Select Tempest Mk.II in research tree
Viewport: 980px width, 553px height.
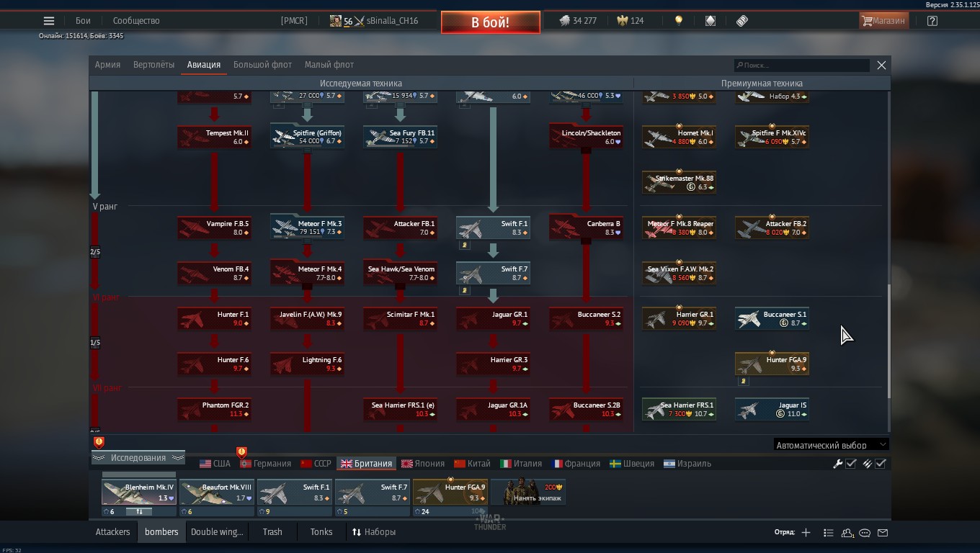point(214,137)
